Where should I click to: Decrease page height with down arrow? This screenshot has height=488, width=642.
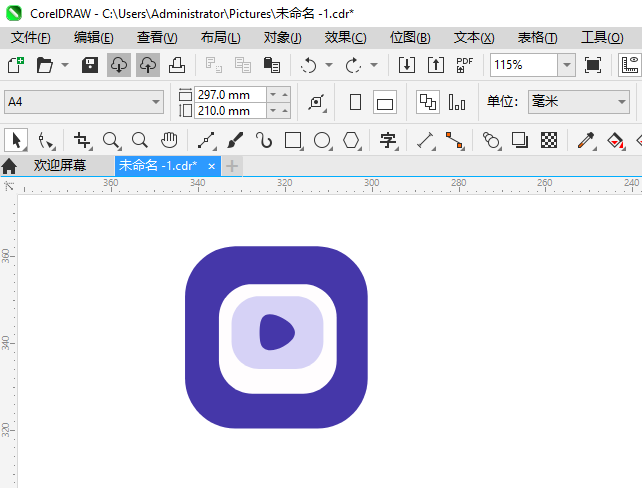point(273,111)
